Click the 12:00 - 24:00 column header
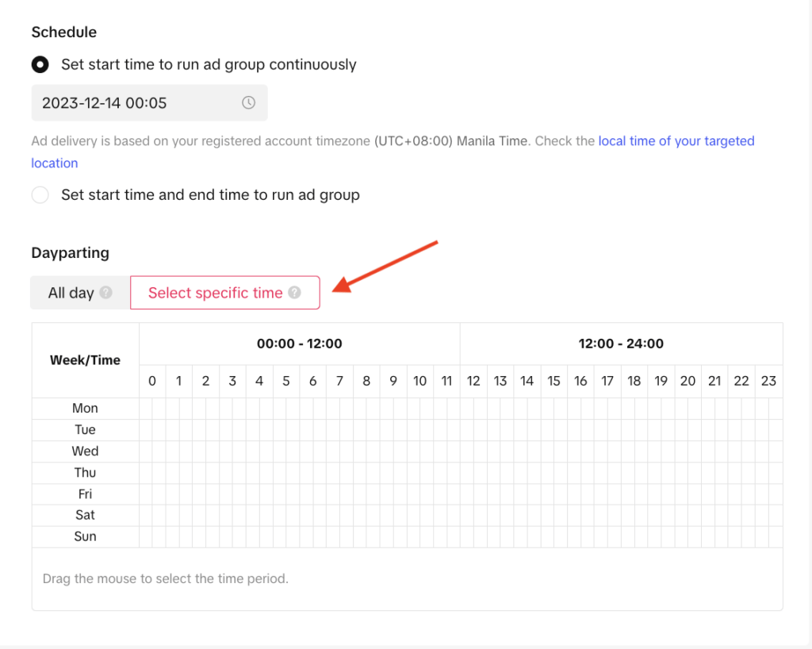The width and height of the screenshot is (812, 649). (x=621, y=344)
